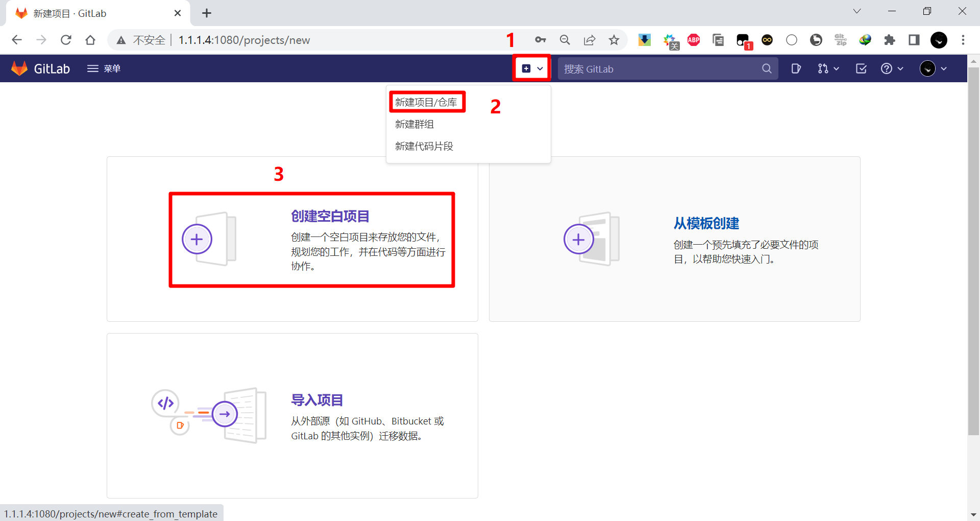Open the issues icon in navbar
This screenshot has width=980, height=521.
coord(796,68)
